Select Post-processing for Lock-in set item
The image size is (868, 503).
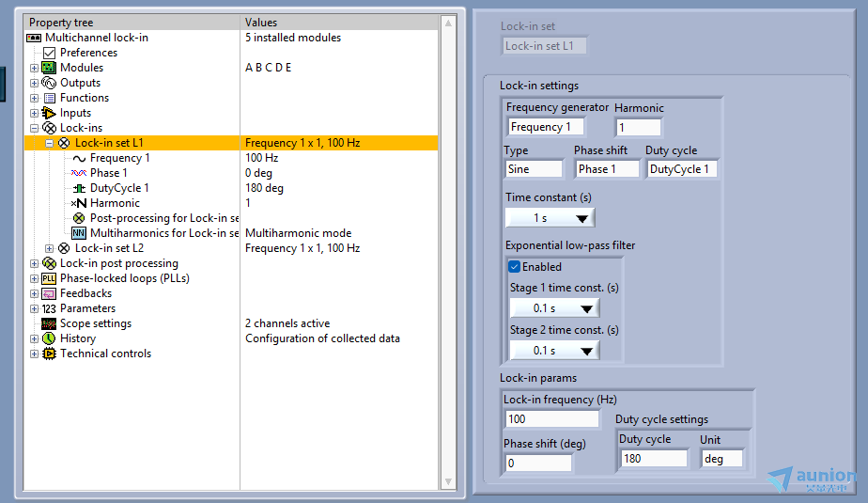[164, 218]
